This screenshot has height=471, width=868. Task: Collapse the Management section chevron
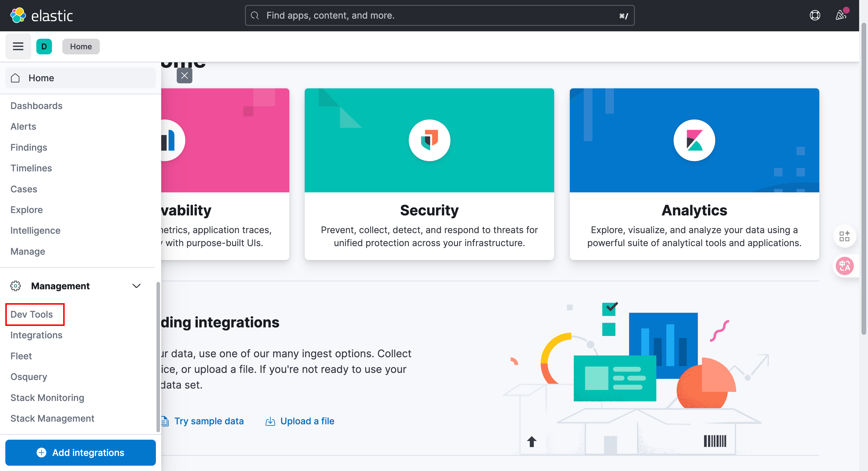tap(136, 286)
